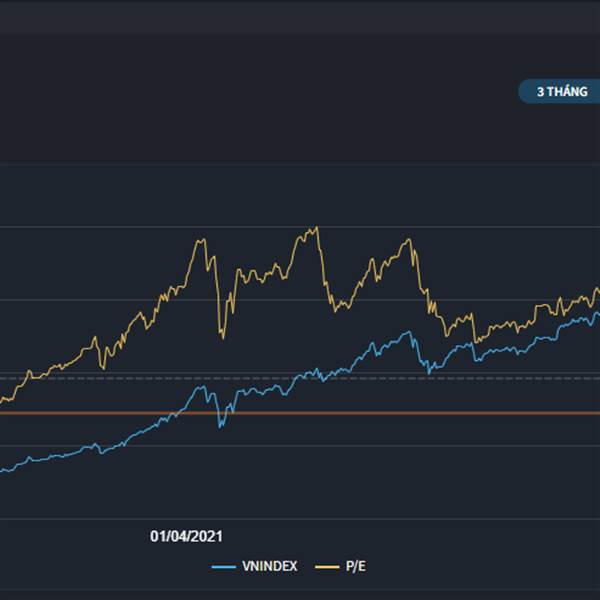Click the 01/04/2021 date axis label

[186, 536]
